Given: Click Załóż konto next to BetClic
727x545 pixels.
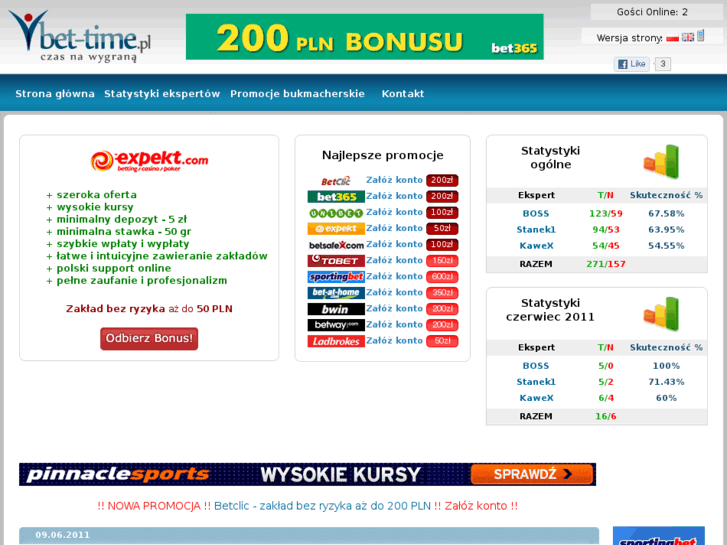Looking at the screenshot, I should point(394,180).
